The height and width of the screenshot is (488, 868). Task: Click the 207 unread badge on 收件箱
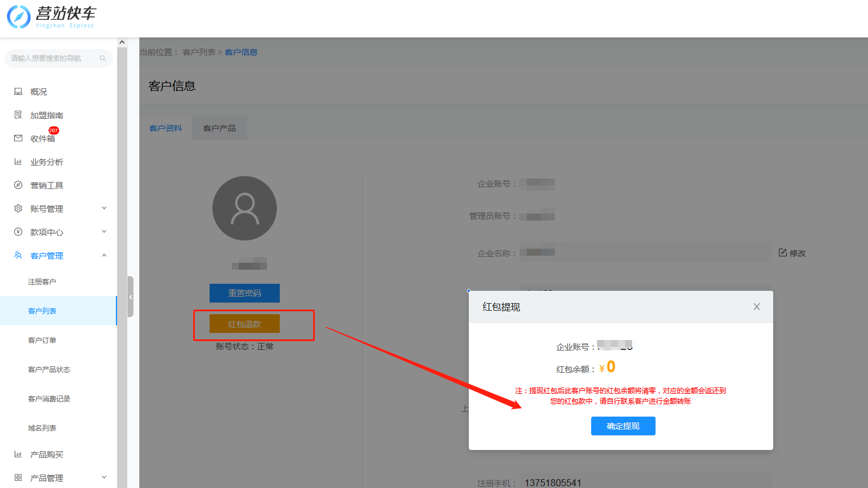click(x=53, y=130)
